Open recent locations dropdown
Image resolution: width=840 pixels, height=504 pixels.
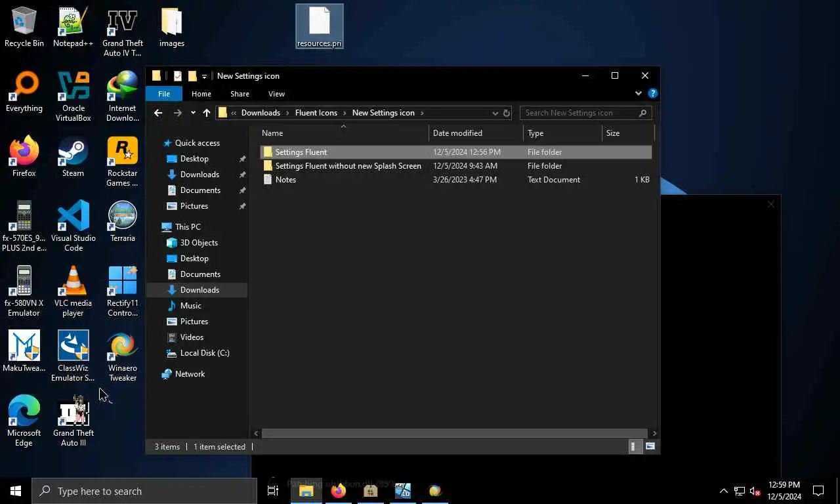(x=193, y=113)
